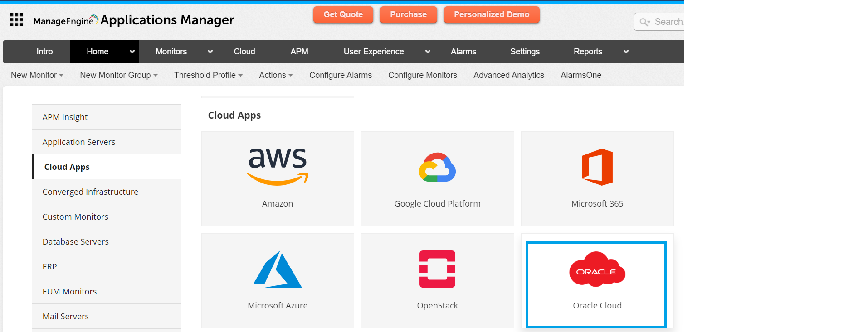Select Converged Infrastructure in the sidebar
868x332 pixels.
[107, 192]
